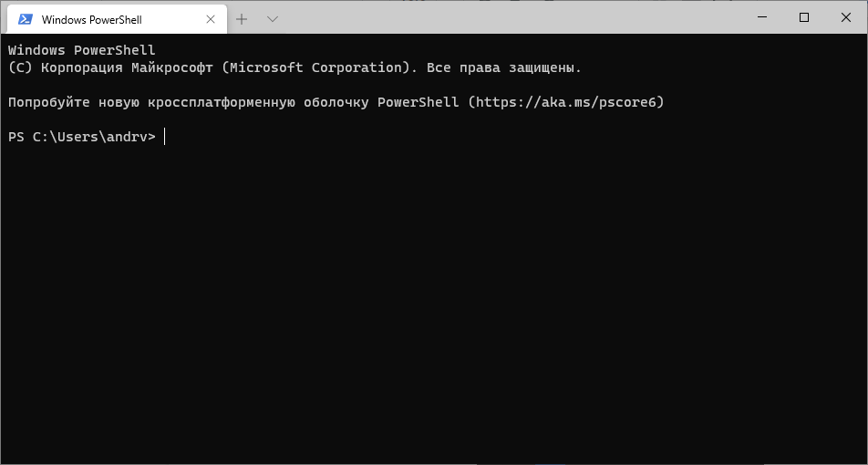Place cursor at the command input caret

[x=165, y=137]
